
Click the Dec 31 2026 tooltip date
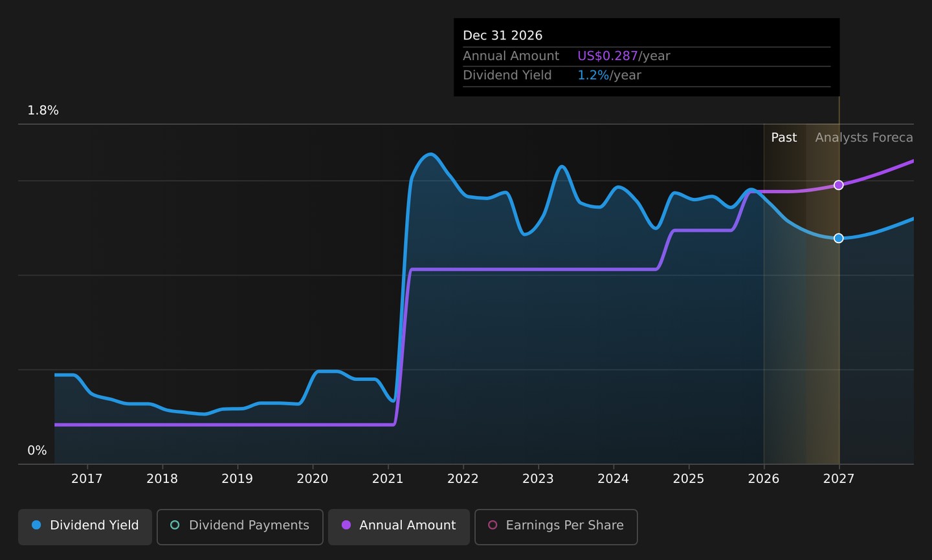503,36
